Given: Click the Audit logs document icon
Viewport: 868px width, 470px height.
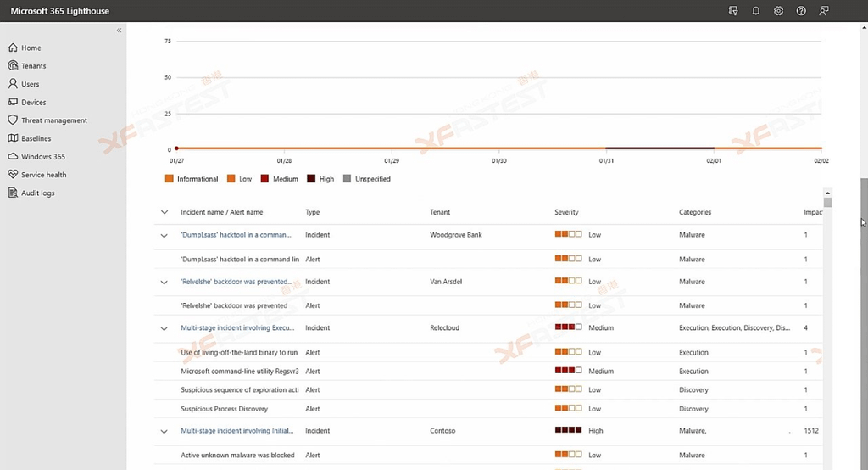Looking at the screenshot, I should point(13,193).
